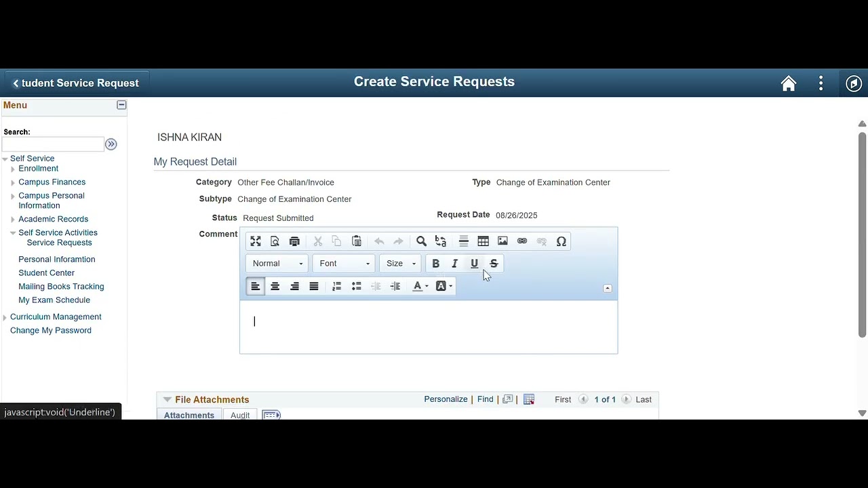Switch to the Audit tab
Image resolution: width=868 pixels, height=488 pixels.
(x=240, y=415)
